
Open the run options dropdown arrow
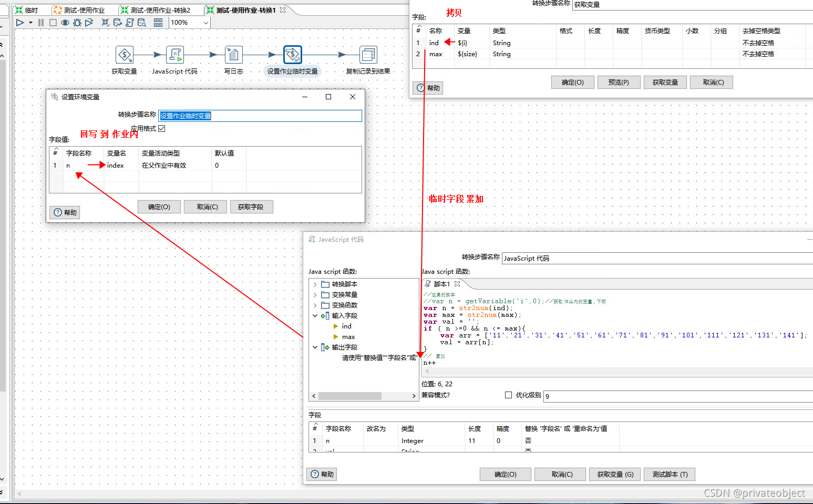[x=30, y=23]
